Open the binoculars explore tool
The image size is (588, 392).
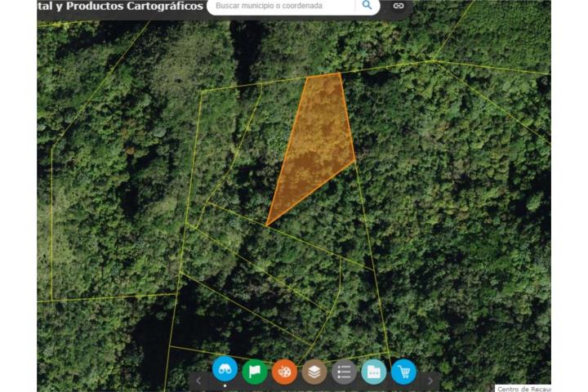click(225, 369)
